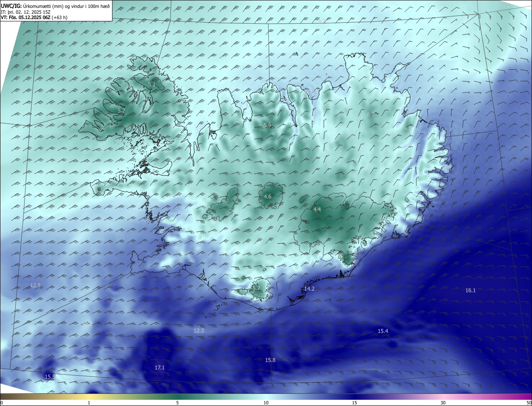Click the colorbar tick label 0

(x=2, y=403)
